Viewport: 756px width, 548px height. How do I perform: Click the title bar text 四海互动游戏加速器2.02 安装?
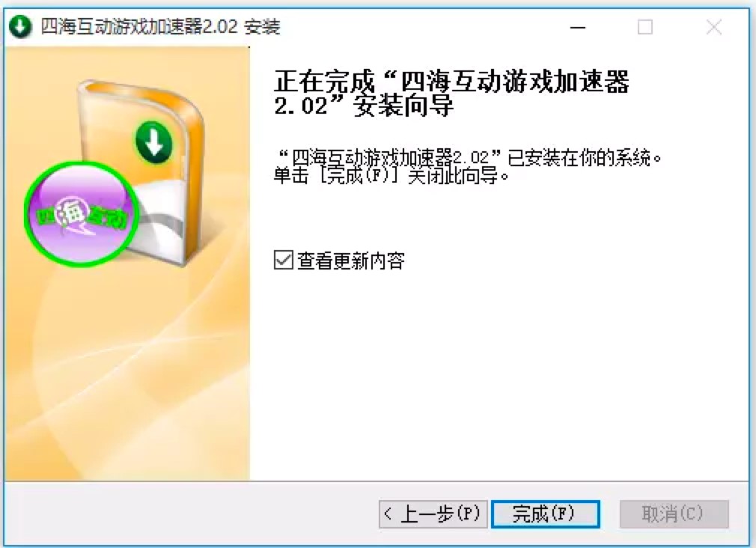[x=160, y=26]
